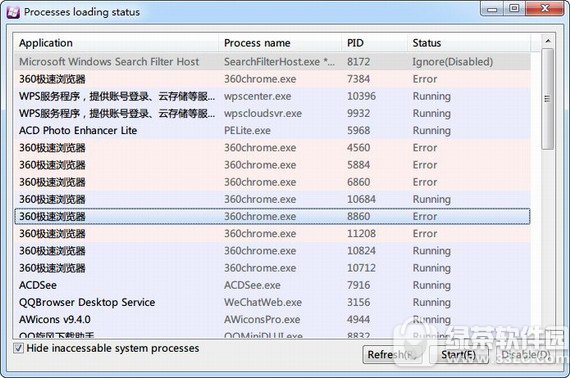Select 360chrome.exe row with PID 11208

pos(272,233)
